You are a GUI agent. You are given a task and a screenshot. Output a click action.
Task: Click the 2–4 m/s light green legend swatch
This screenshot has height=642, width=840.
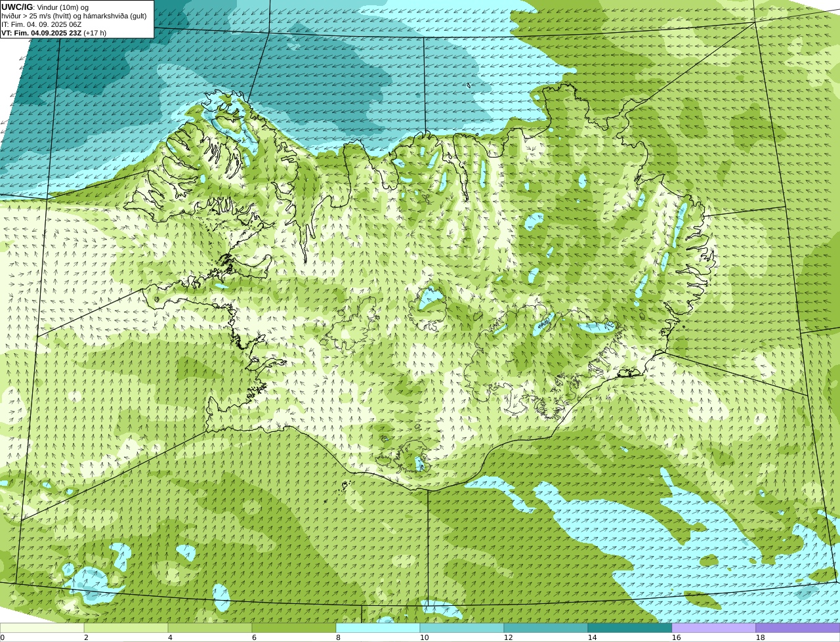point(126,628)
